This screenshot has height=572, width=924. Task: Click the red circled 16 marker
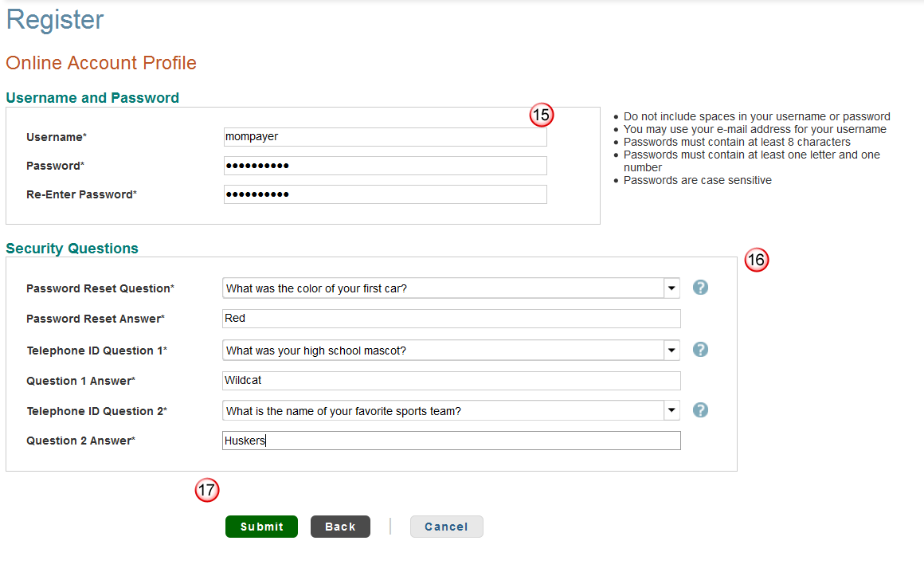756,260
